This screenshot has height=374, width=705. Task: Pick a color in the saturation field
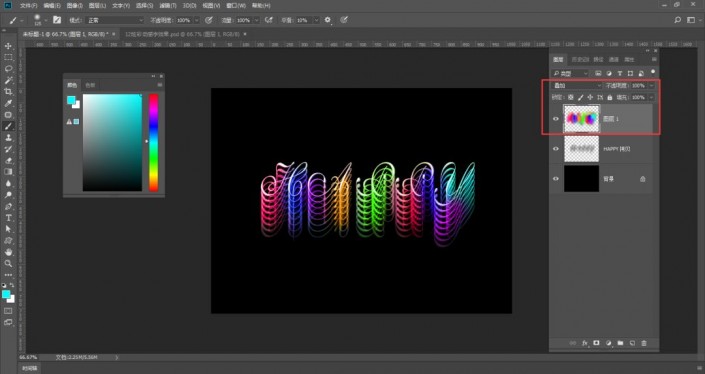click(x=112, y=142)
